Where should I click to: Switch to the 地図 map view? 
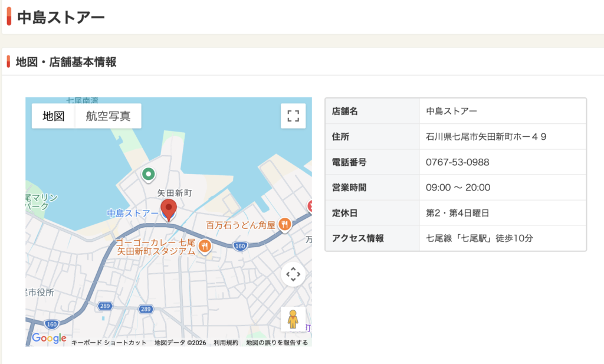click(54, 116)
